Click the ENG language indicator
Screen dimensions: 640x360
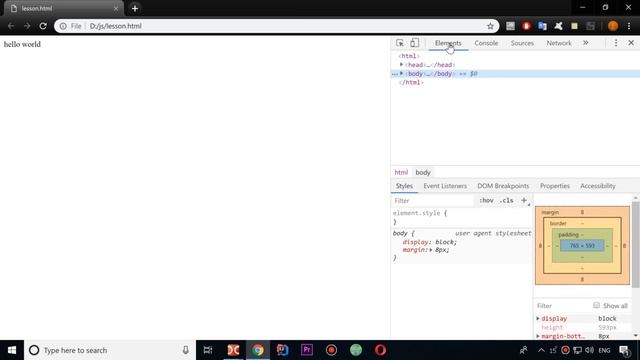[604, 350]
